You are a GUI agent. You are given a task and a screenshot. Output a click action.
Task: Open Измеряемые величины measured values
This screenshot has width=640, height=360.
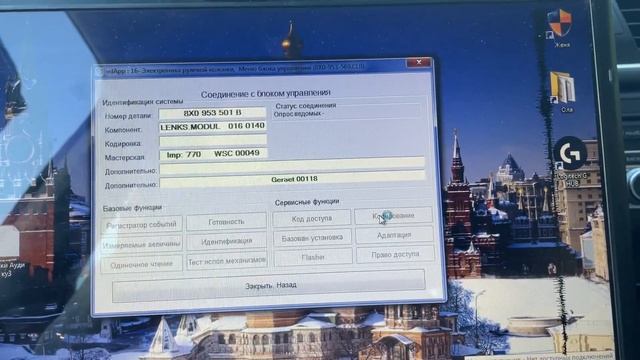(142, 244)
